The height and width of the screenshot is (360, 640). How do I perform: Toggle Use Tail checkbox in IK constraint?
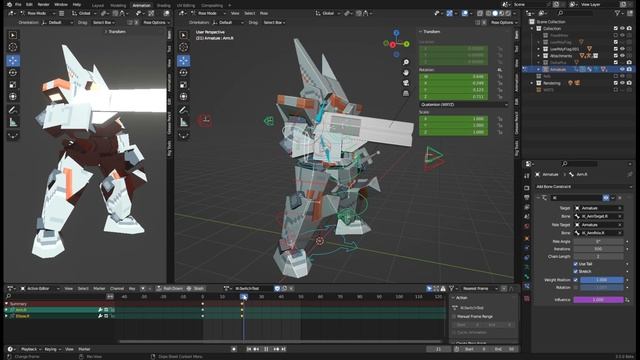click(576, 264)
